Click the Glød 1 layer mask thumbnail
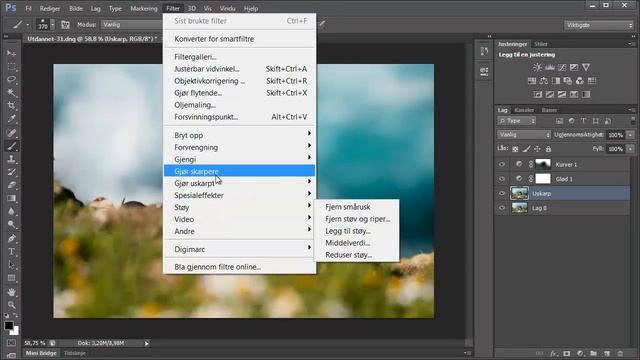640x360 pixels. pyautogui.click(x=543, y=179)
